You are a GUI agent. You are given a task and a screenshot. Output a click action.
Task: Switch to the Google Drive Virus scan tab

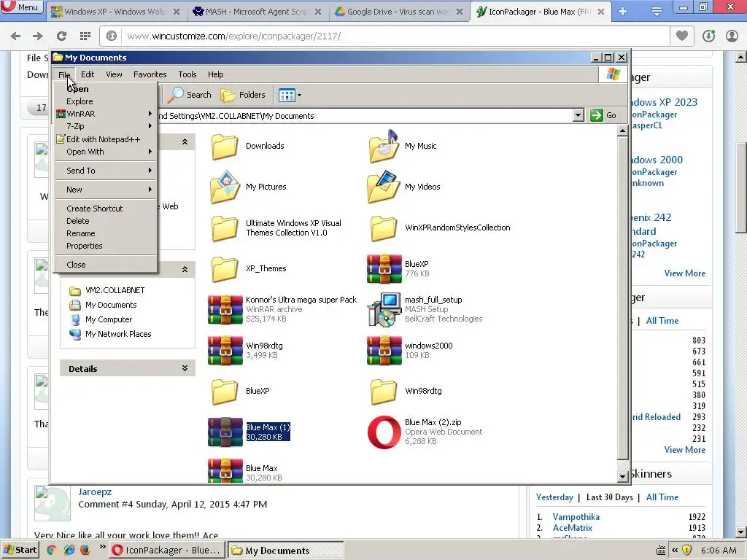(399, 12)
